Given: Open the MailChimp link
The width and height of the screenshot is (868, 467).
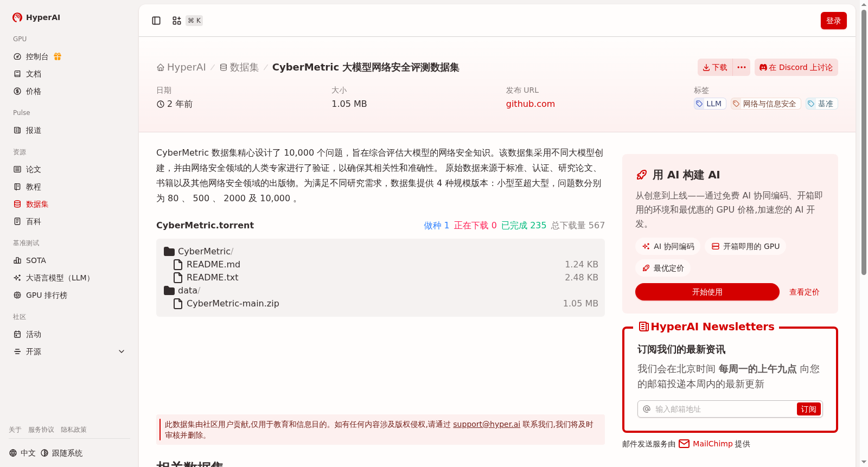Looking at the screenshot, I should pos(706,444).
